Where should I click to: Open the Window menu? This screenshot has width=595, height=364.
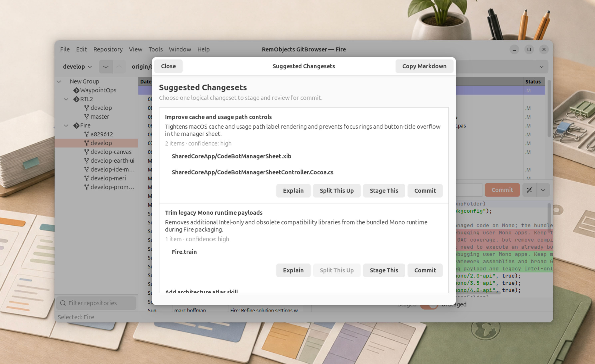pos(180,49)
